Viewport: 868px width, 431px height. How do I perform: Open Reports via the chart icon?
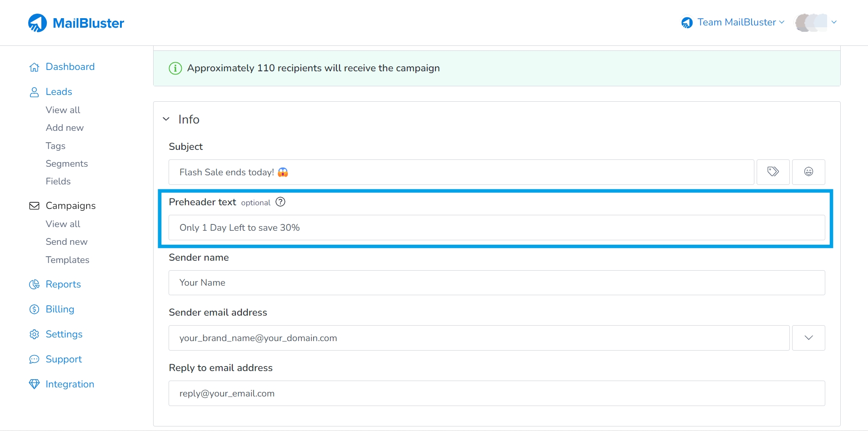pyautogui.click(x=35, y=284)
